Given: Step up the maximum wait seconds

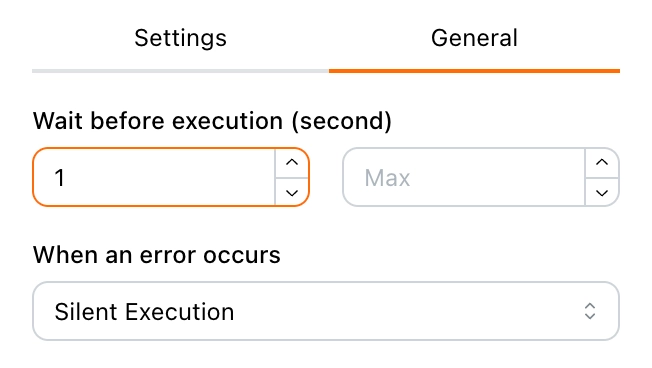Looking at the screenshot, I should coord(602,163).
